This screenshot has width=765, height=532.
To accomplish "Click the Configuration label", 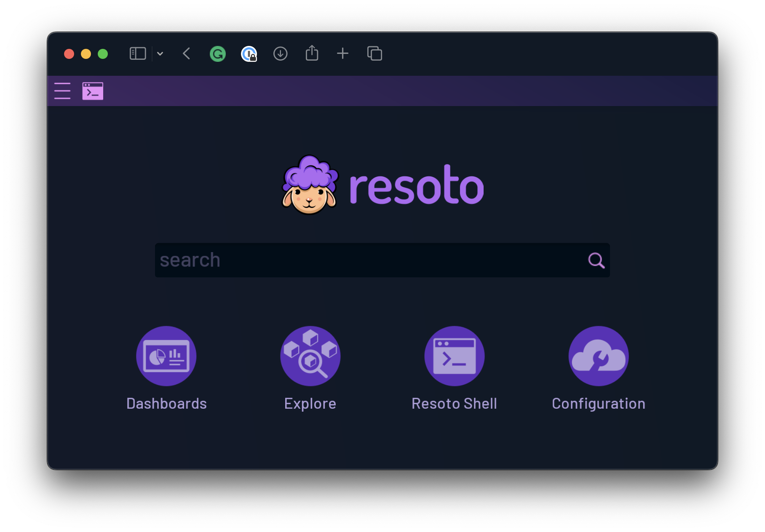I will 599,404.
